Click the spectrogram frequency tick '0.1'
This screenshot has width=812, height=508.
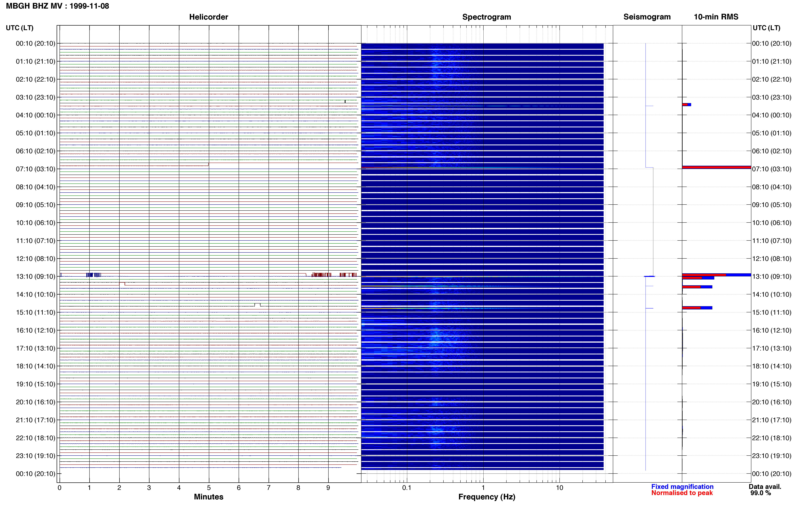click(407, 487)
